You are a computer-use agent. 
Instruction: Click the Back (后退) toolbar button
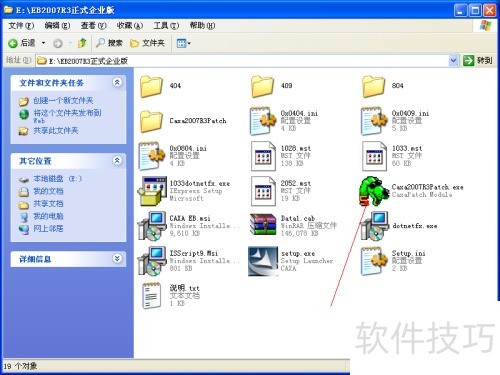[x=22, y=43]
